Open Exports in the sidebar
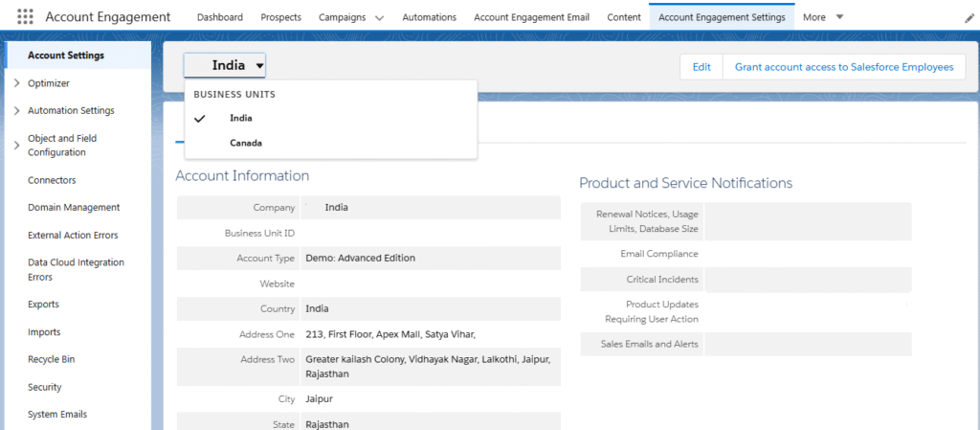 click(43, 305)
